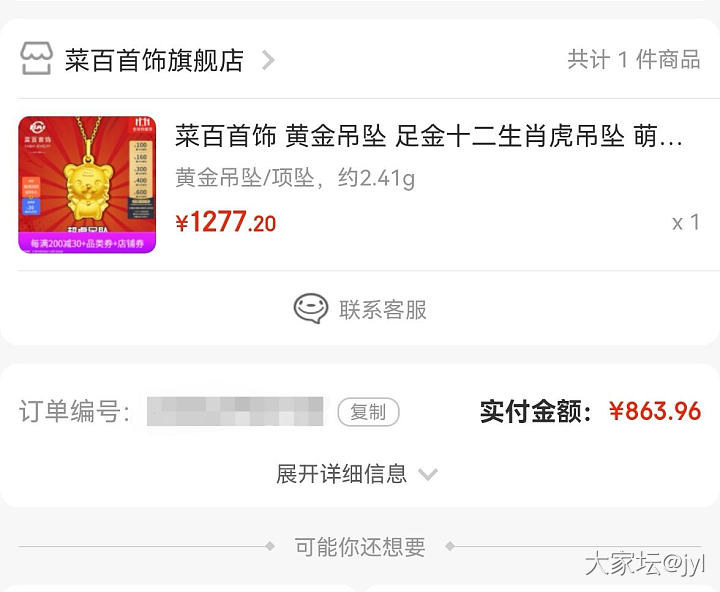Tap the 黄金吊坠/项坠 约2.41g specification
The height and width of the screenshot is (592, 720).
tap(295, 178)
